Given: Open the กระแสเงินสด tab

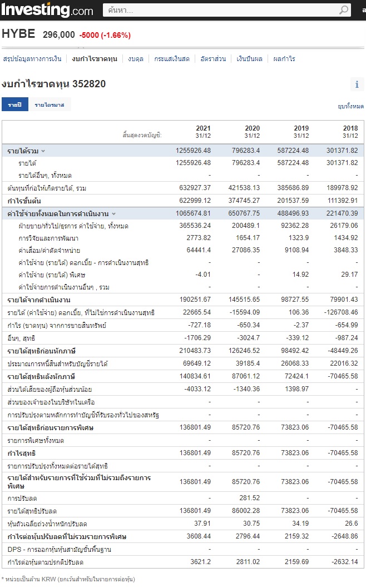Looking at the screenshot, I should [x=172, y=59].
